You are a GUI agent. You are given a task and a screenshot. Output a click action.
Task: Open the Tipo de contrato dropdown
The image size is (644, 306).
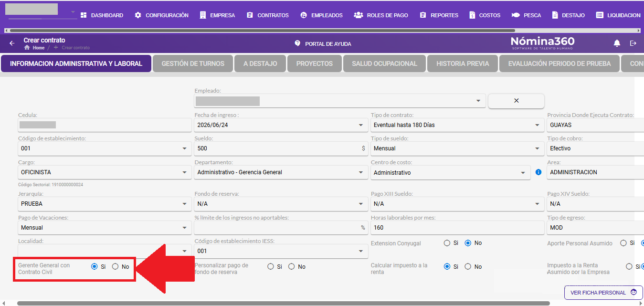point(457,125)
